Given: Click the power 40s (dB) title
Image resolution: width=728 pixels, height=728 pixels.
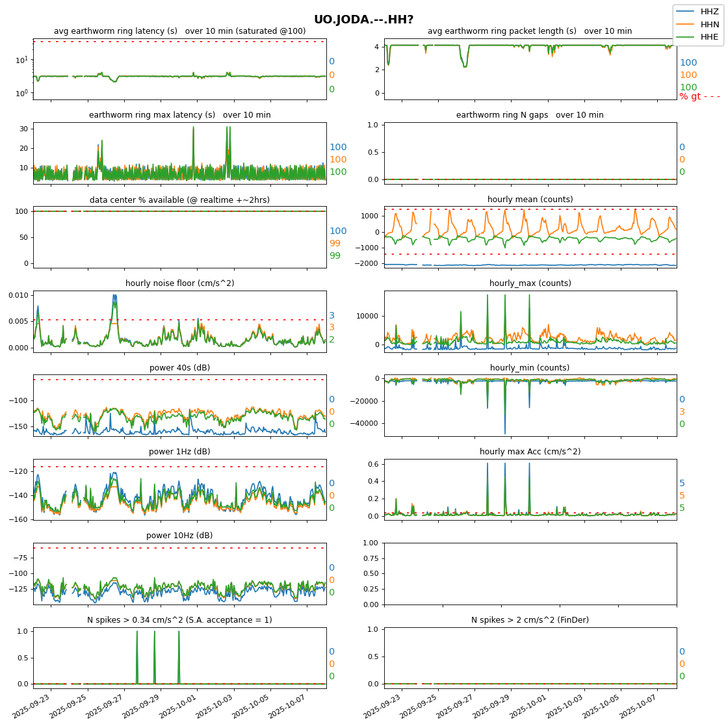Looking at the screenshot, I should pyautogui.click(x=179, y=368).
